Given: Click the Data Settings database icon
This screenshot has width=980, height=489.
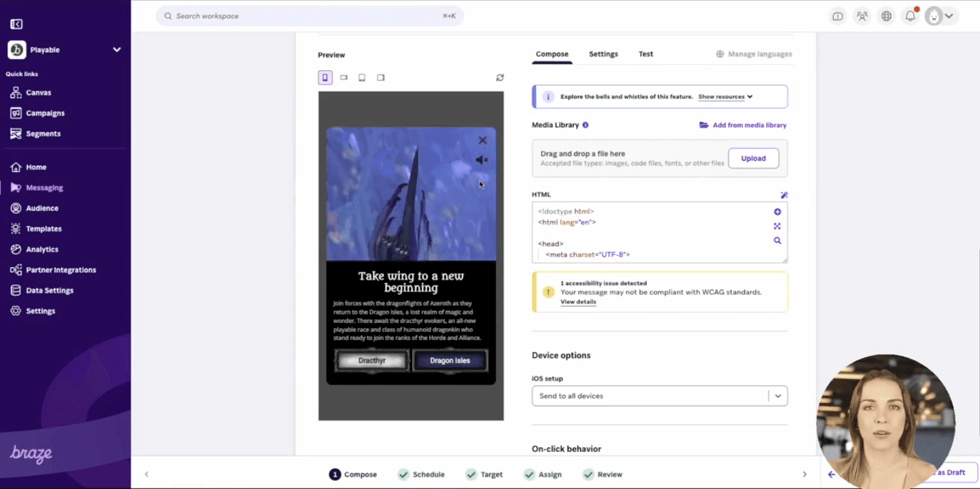Looking at the screenshot, I should pyautogui.click(x=16, y=291).
